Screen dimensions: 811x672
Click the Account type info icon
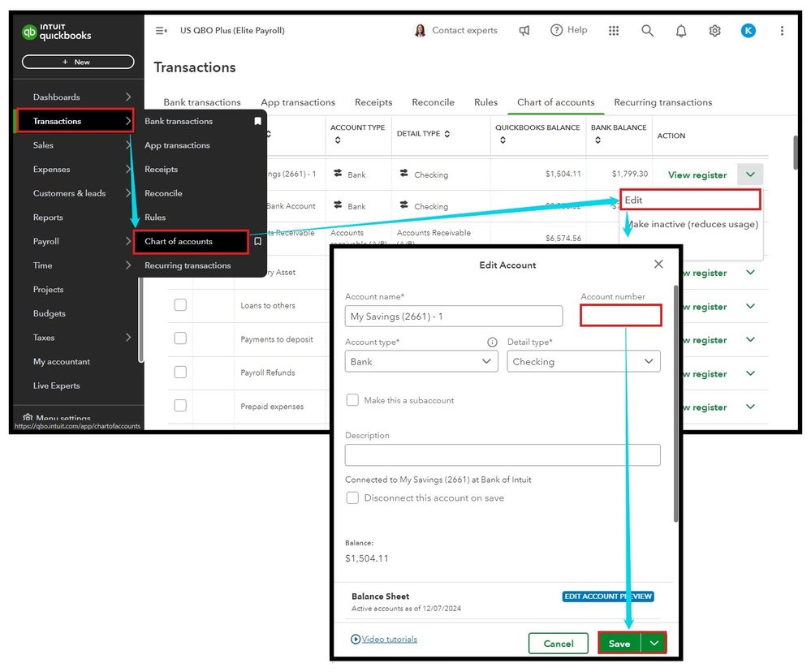click(x=492, y=342)
